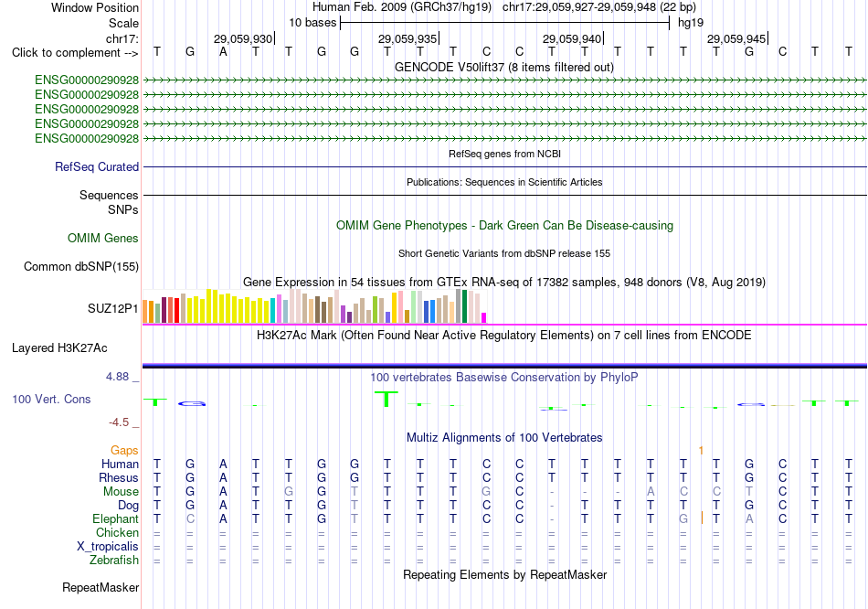Click the chr17: ruler label
Screen dimensions: 868x609
point(122,38)
